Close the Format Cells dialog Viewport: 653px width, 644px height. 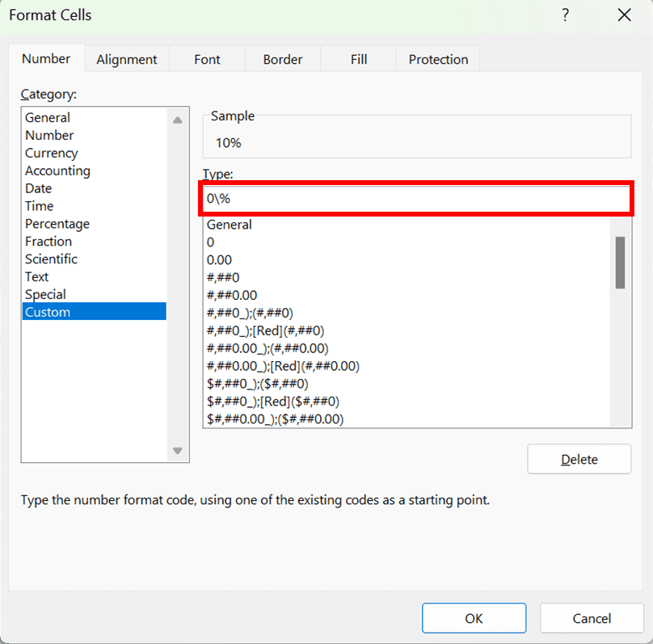pyautogui.click(x=624, y=15)
